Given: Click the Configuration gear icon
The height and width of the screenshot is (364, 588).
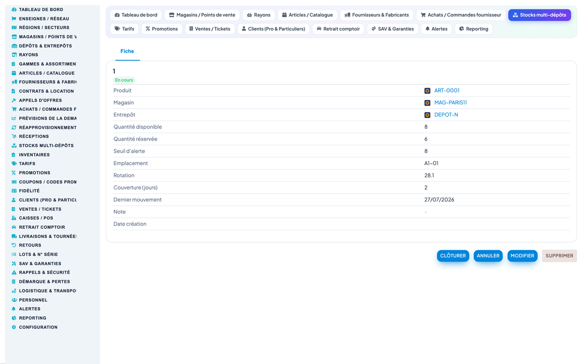Looking at the screenshot, I should point(14,327).
